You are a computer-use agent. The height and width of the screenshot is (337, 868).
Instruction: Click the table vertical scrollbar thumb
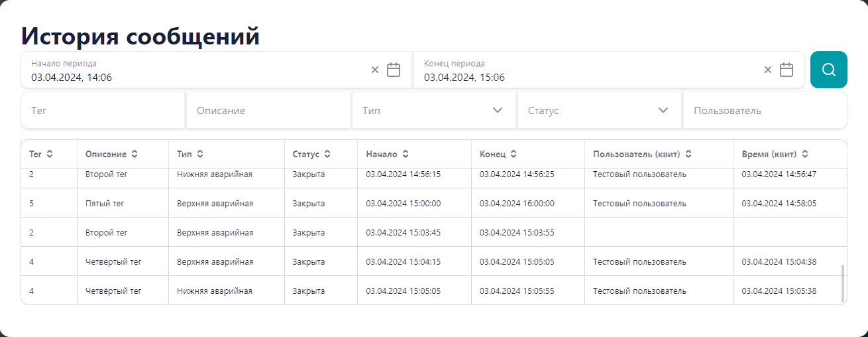click(x=843, y=283)
